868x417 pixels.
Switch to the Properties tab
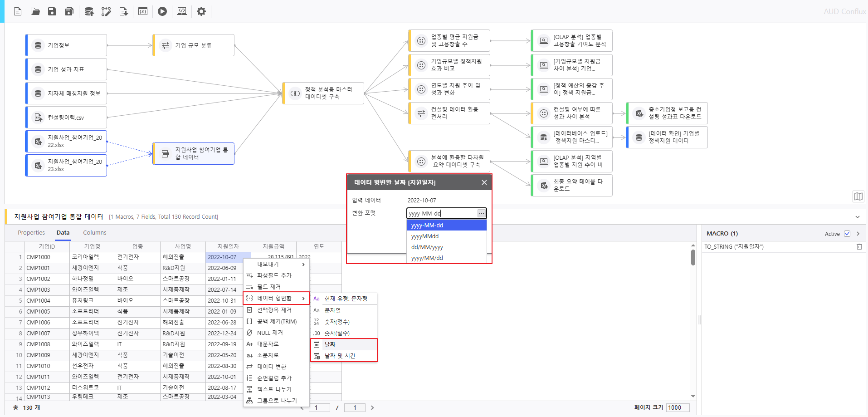tap(31, 233)
